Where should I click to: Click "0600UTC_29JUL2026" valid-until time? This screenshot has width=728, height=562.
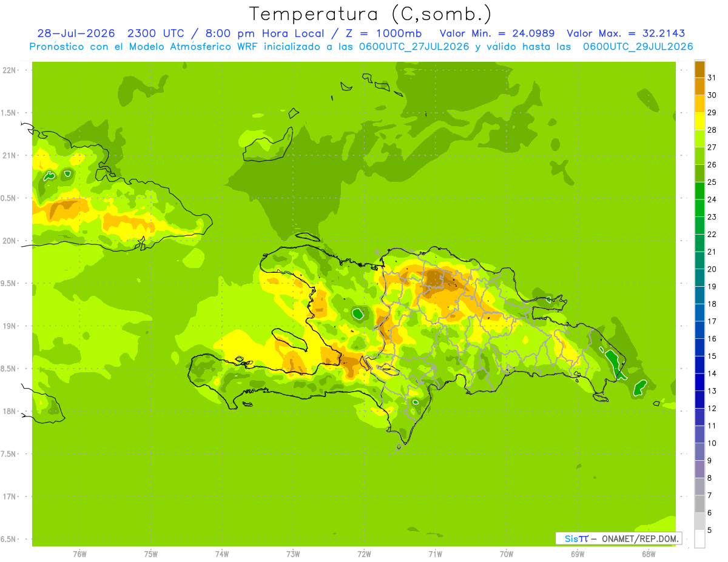(x=638, y=47)
